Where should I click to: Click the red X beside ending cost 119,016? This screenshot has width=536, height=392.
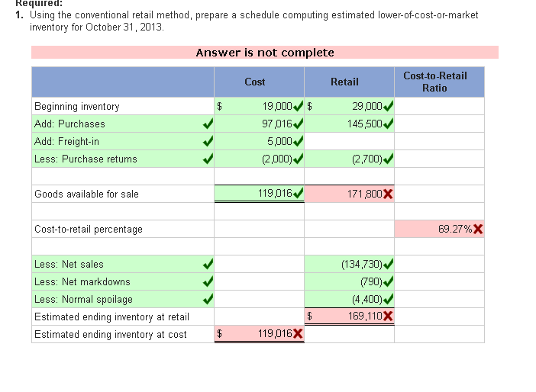[x=298, y=333]
